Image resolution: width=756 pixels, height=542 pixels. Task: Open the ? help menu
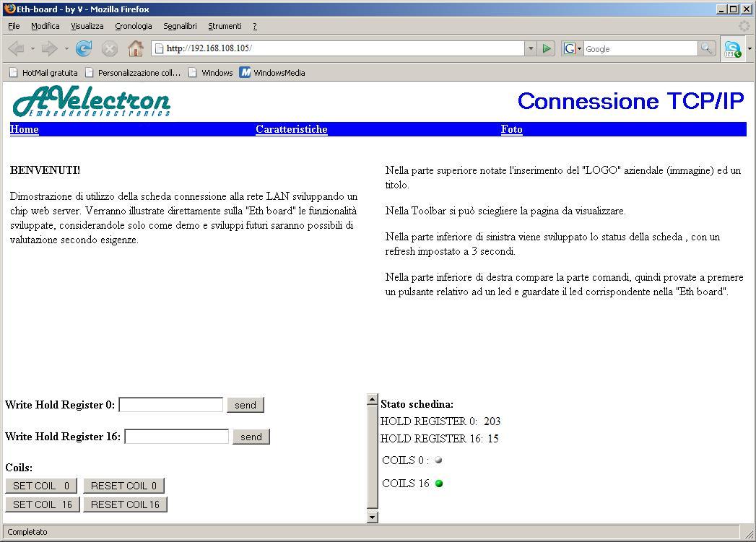pos(255,26)
